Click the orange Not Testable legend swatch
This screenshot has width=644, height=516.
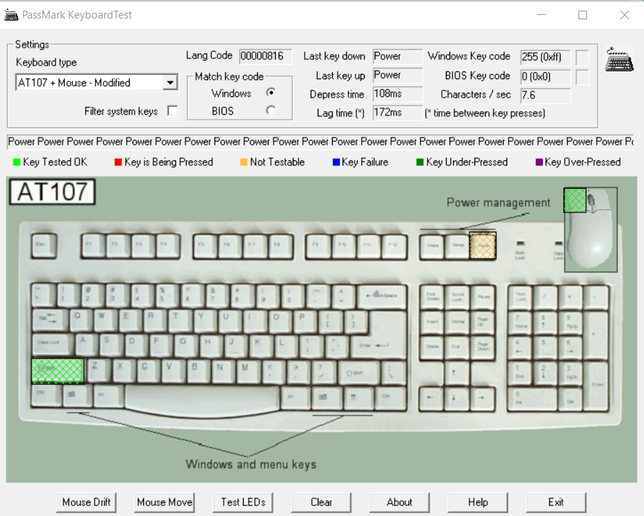click(x=244, y=162)
